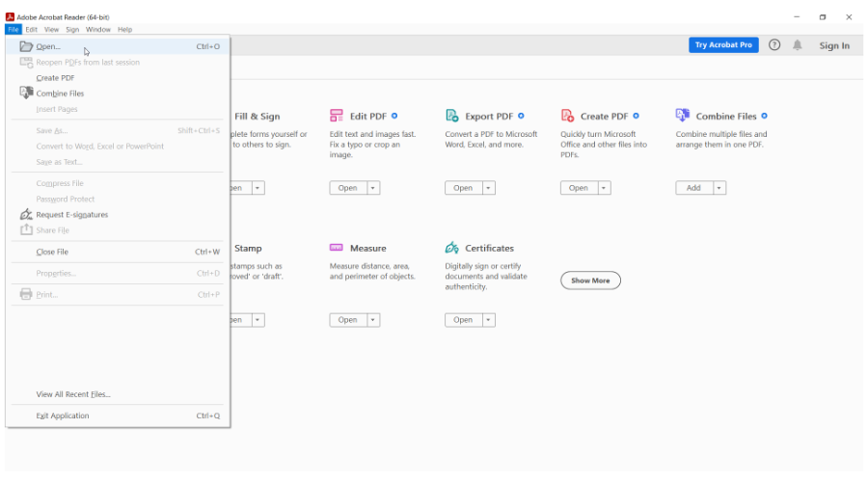The height and width of the screenshot is (482, 868).
Task: Expand dropdown arrow under Stamp tool
Action: point(258,320)
